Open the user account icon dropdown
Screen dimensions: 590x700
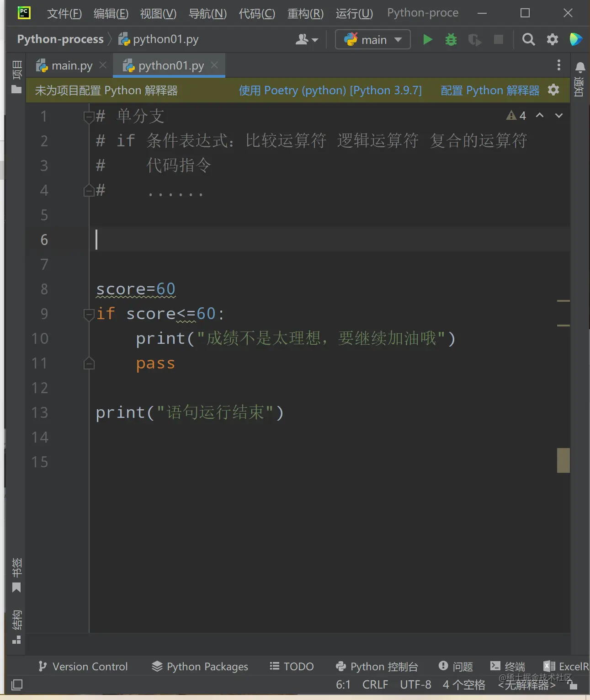click(x=307, y=40)
